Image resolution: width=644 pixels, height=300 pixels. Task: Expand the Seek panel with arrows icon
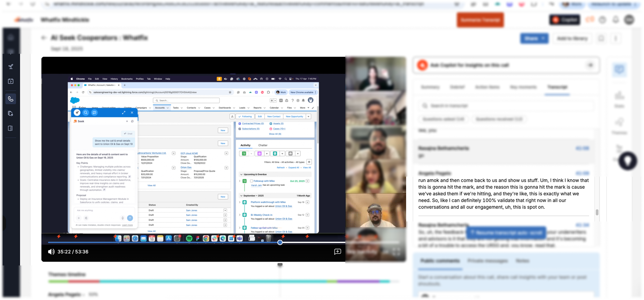[124, 113]
